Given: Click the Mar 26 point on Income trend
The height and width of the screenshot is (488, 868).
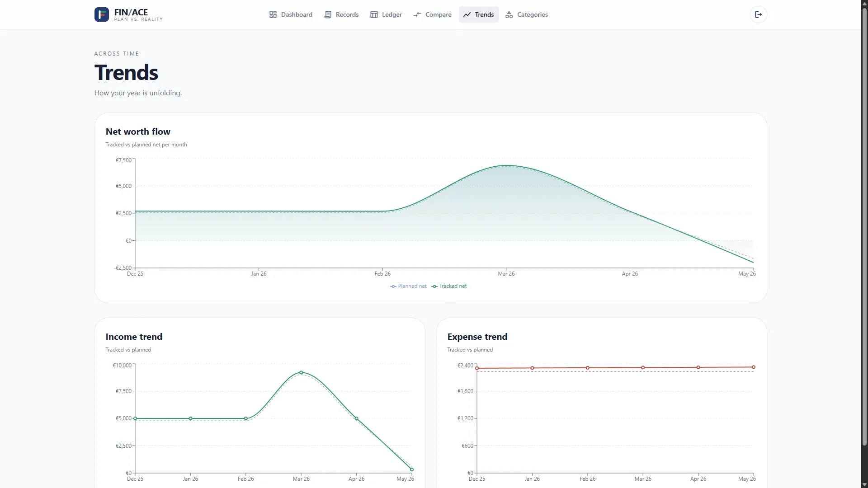Looking at the screenshot, I should pos(301,373).
